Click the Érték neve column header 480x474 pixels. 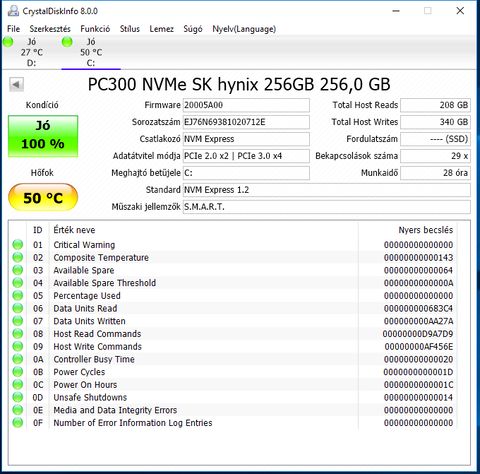(74, 230)
